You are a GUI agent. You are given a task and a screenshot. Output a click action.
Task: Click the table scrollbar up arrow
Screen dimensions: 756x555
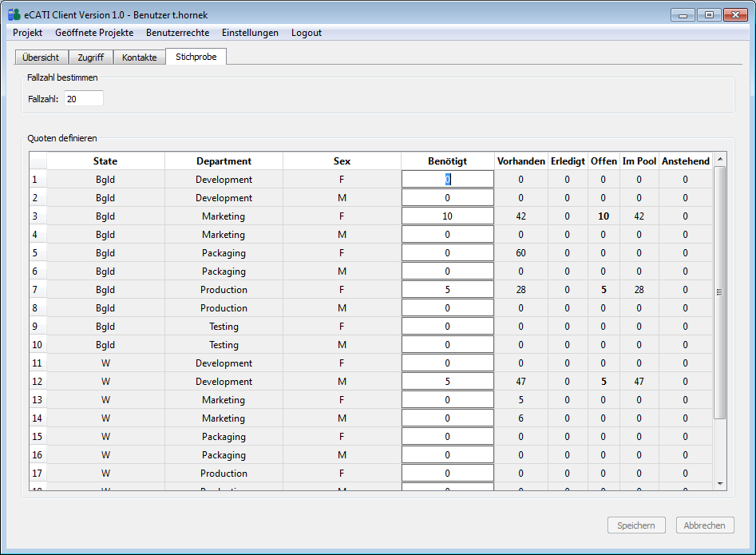(719, 158)
